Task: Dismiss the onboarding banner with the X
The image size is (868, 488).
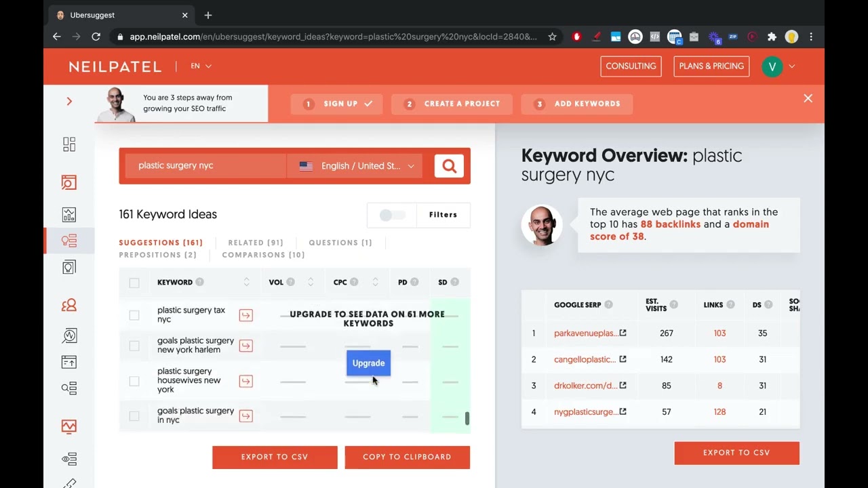Action: (x=808, y=98)
